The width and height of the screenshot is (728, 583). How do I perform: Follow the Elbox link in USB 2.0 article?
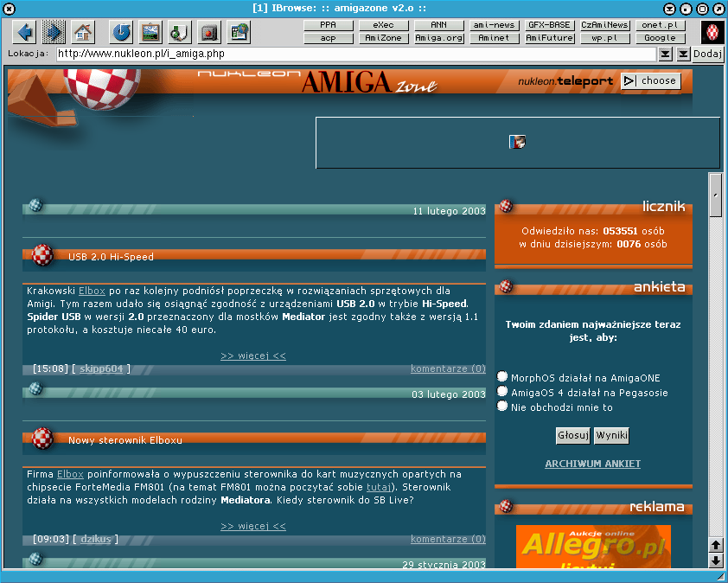(x=92, y=291)
